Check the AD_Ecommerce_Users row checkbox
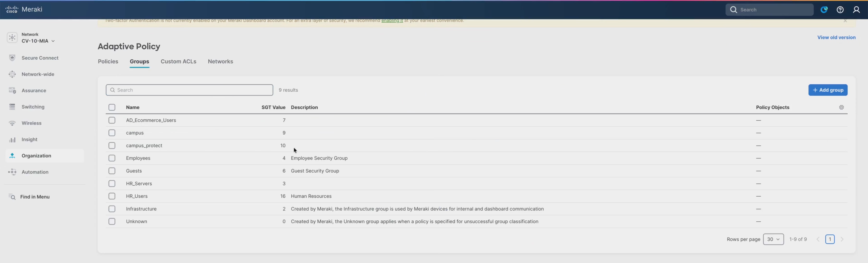The height and width of the screenshot is (263, 868). pos(112,120)
